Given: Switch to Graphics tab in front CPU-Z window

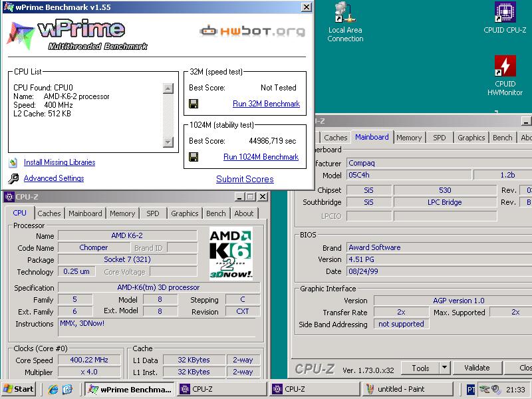Looking at the screenshot, I should coord(185,213).
